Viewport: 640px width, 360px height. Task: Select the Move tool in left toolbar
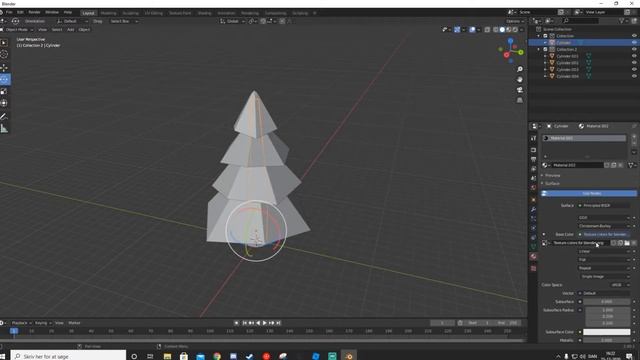point(4,68)
